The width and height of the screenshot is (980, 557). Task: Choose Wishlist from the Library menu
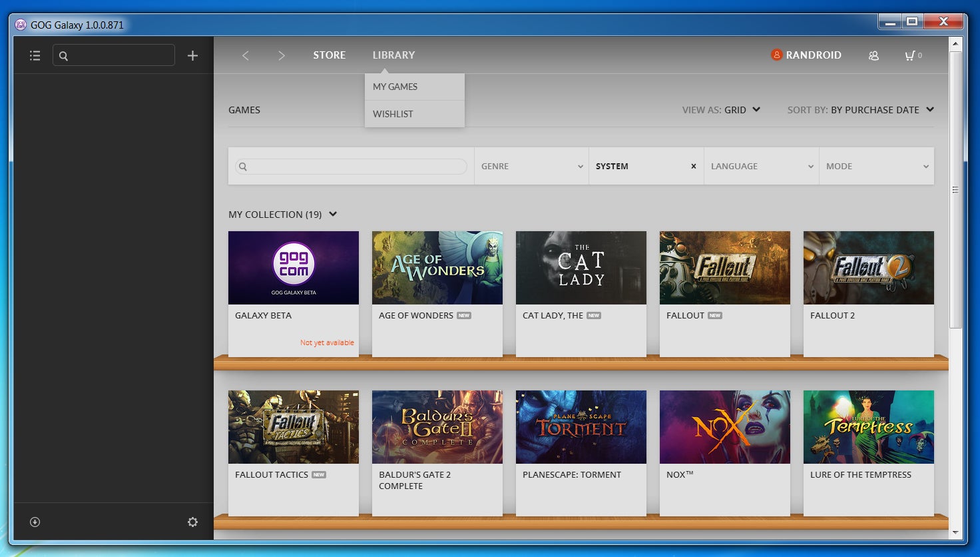(393, 114)
